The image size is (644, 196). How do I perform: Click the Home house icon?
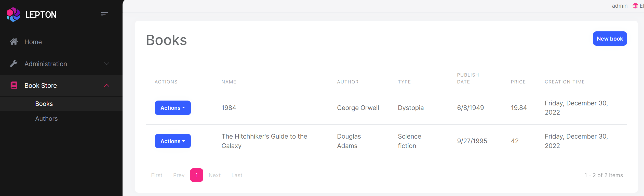14,42
